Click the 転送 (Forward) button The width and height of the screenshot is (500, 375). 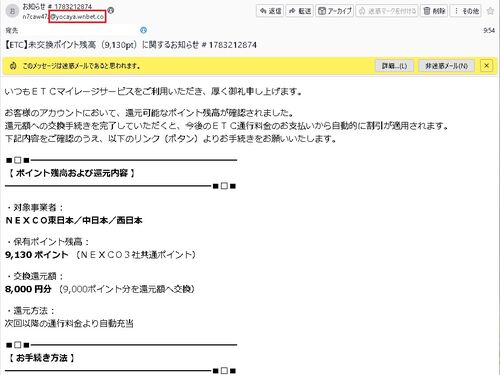coord(300,11)
